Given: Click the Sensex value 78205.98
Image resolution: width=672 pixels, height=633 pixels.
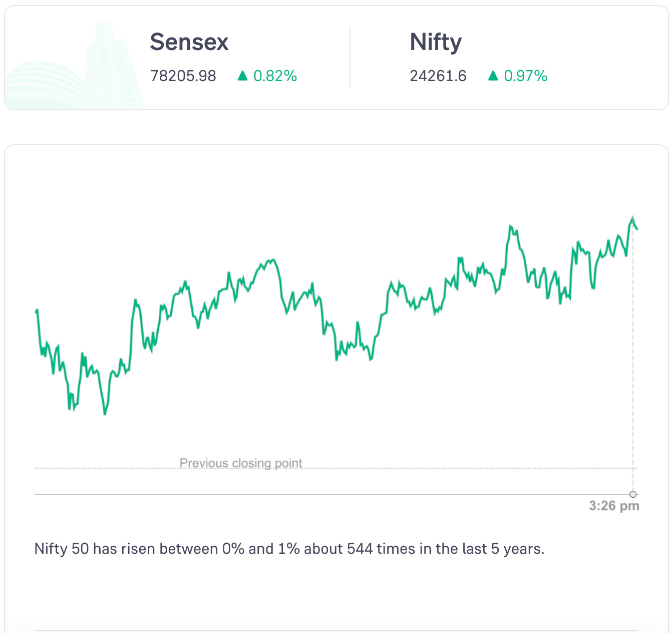Looking at the screenshot, I should [183, 76].
